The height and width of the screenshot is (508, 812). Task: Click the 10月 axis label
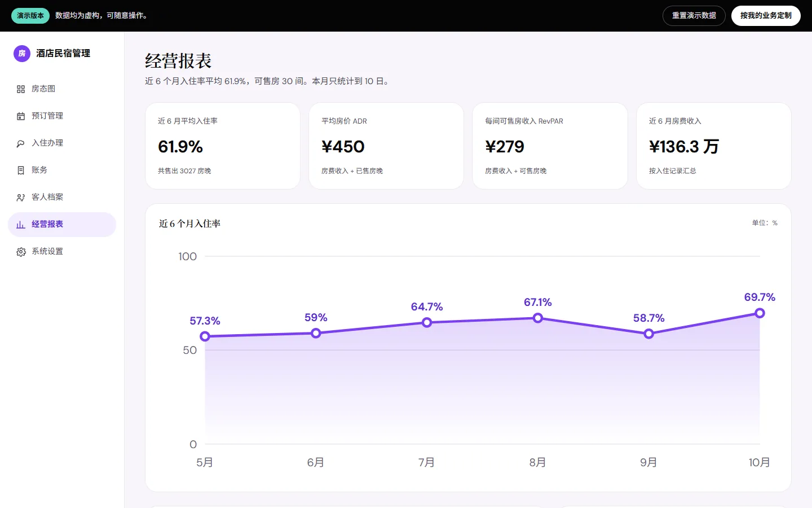(759, 463)
